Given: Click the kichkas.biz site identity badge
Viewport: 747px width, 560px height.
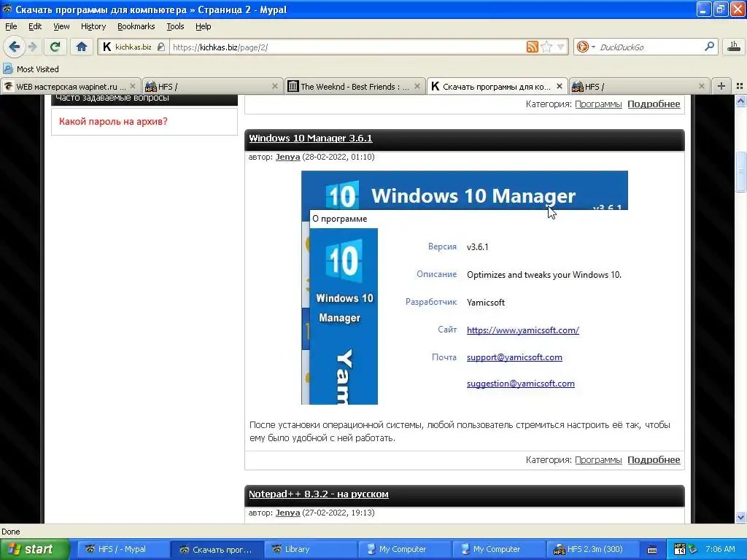Looking at the screenshot, I should click(x=134, y=47).
